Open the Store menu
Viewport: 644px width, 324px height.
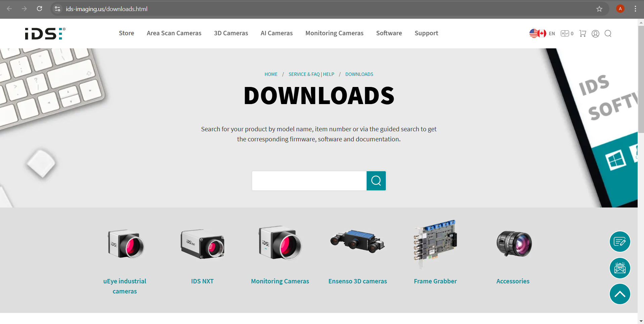[126, 33]
